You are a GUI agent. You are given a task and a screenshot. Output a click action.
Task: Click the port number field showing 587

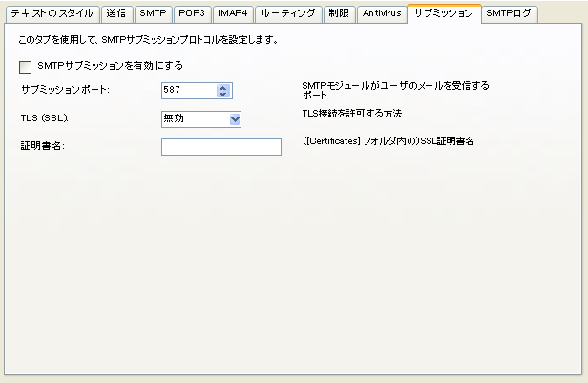coord(188,92)
